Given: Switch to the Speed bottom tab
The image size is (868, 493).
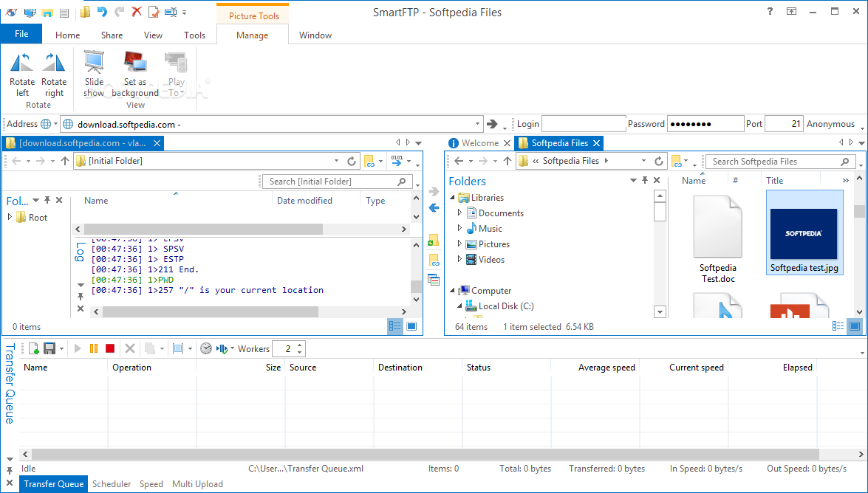Looking at the screenshot, I should tap(151, 483).
